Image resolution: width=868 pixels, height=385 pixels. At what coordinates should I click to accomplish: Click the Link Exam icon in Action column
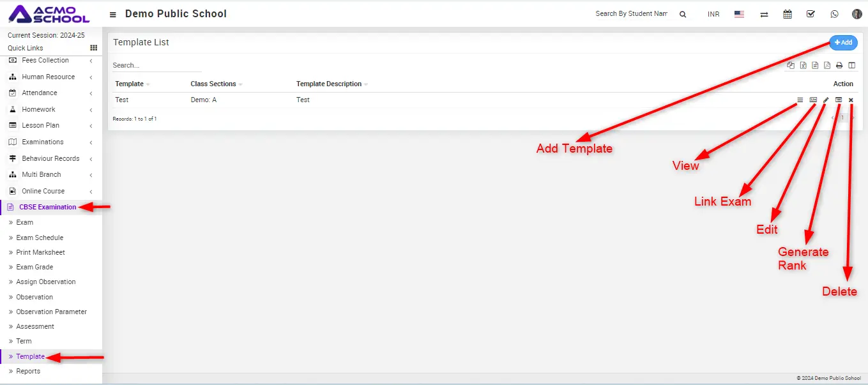(x=813, y=100)
